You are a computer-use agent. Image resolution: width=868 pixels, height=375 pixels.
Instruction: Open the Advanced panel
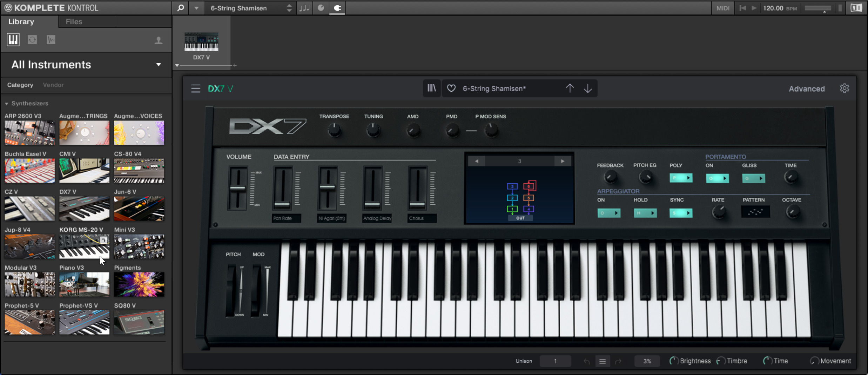click(807, 89)
